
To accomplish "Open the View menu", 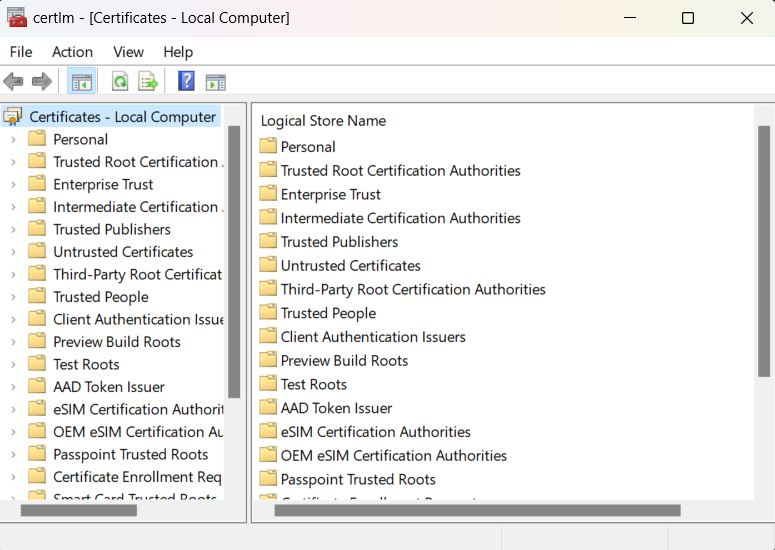I will point(128,52).
